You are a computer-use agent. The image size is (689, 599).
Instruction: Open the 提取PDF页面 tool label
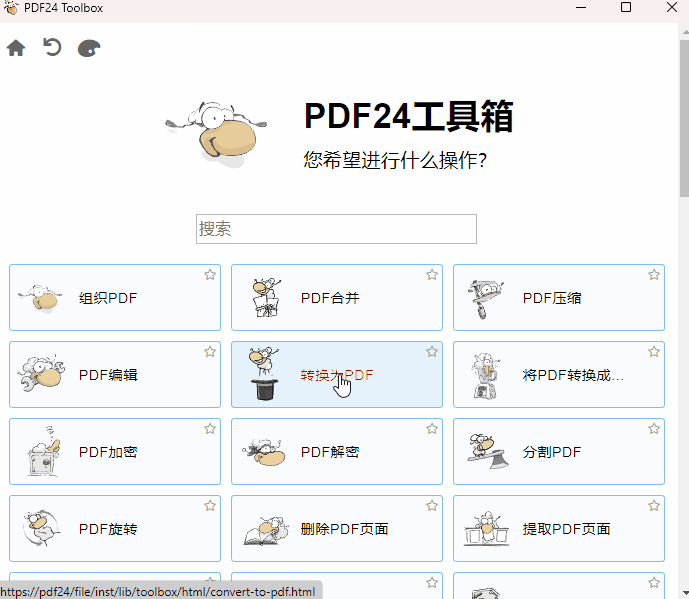566,529
